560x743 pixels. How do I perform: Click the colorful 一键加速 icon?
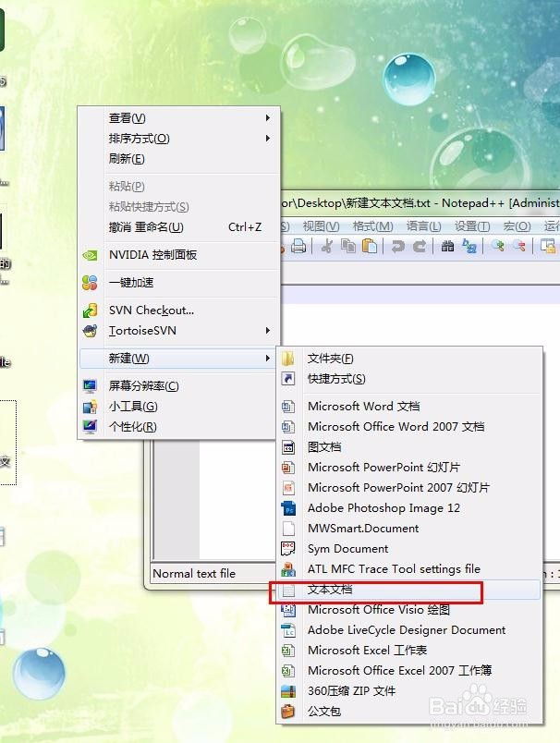click(90, 283)
